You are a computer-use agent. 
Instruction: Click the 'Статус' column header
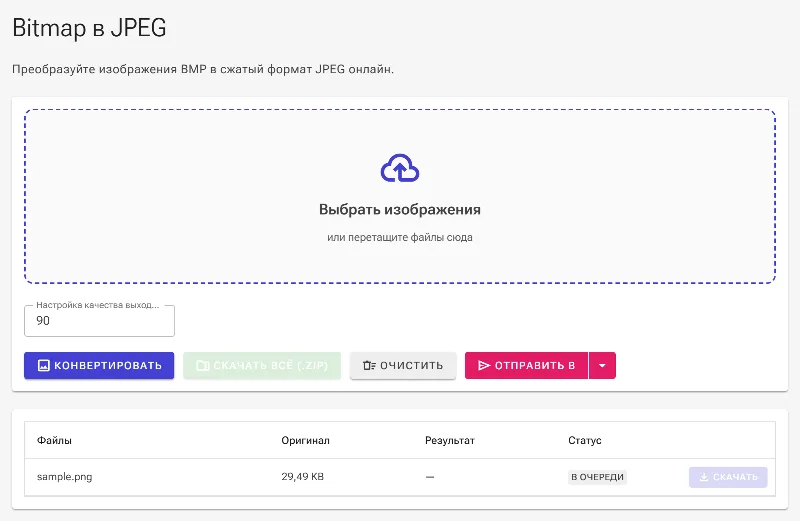(x=585, y=440)
